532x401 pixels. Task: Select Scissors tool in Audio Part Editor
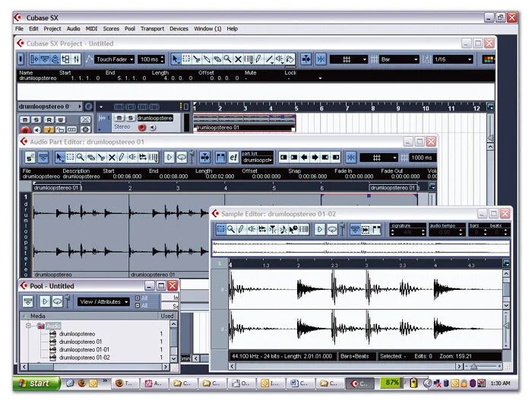pos(101,158)
